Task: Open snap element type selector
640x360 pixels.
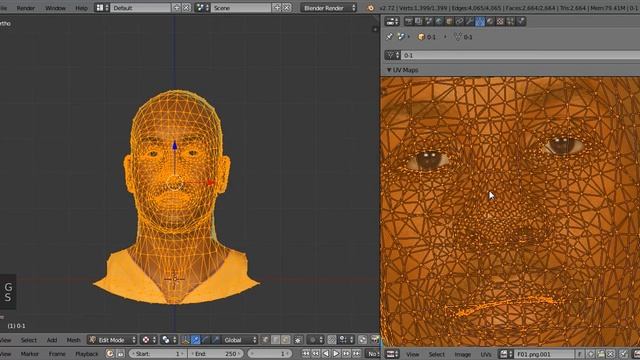Action: (346, 340)
